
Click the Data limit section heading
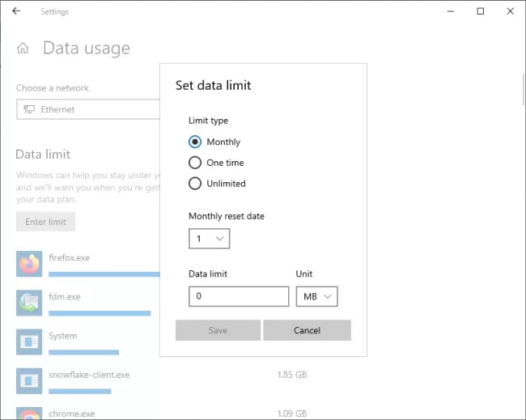(x=43, y=154)
